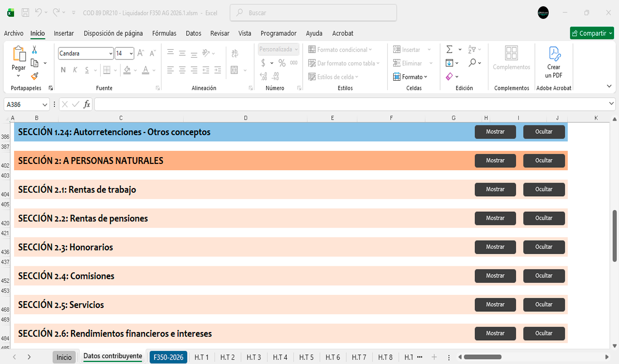Click the AutoSum sigma icon
Image resolution: width=619 pixels, height=364 pixels.
click(x=449, y=49)
